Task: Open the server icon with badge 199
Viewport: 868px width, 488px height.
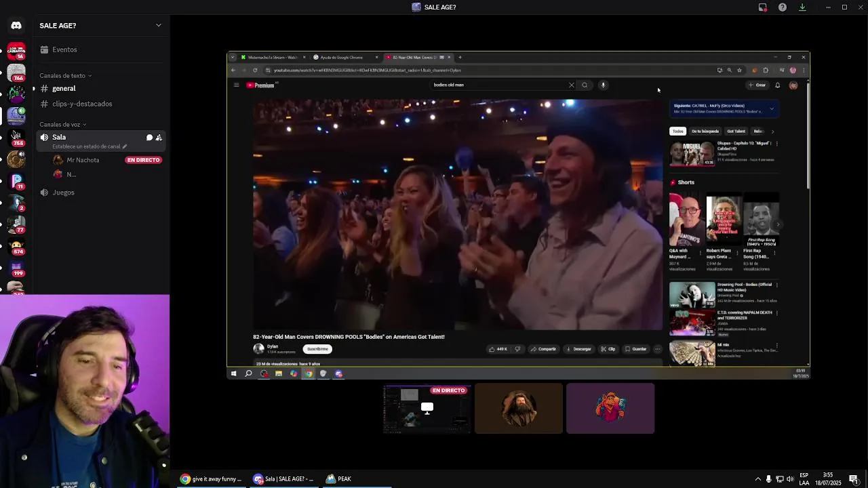Action: 16,268
